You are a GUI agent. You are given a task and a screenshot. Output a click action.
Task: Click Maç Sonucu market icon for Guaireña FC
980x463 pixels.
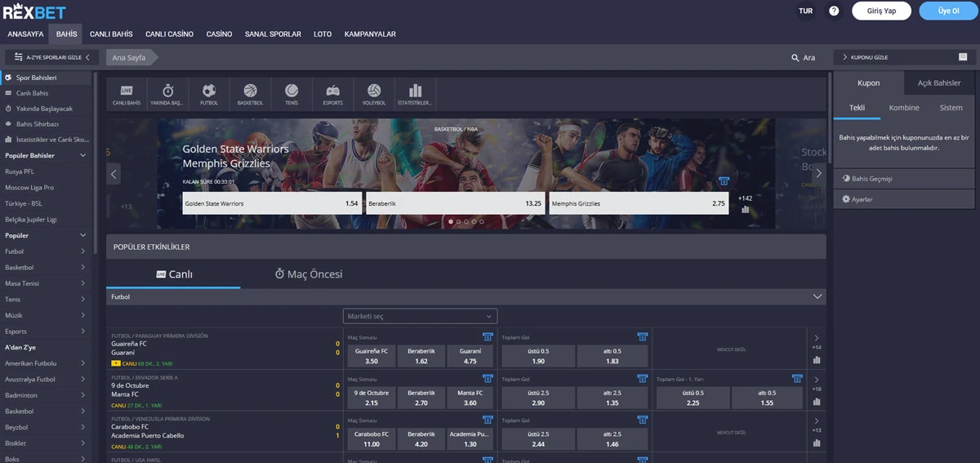488,336
